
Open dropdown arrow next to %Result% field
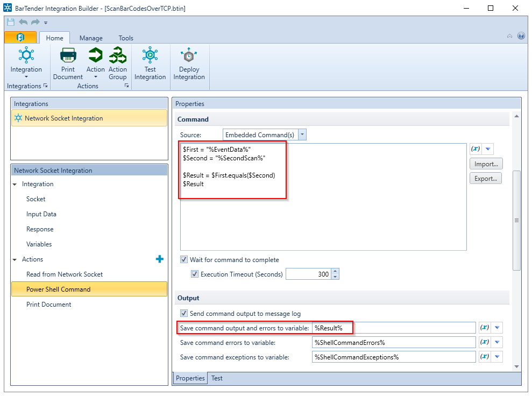(x=497, y=328)
